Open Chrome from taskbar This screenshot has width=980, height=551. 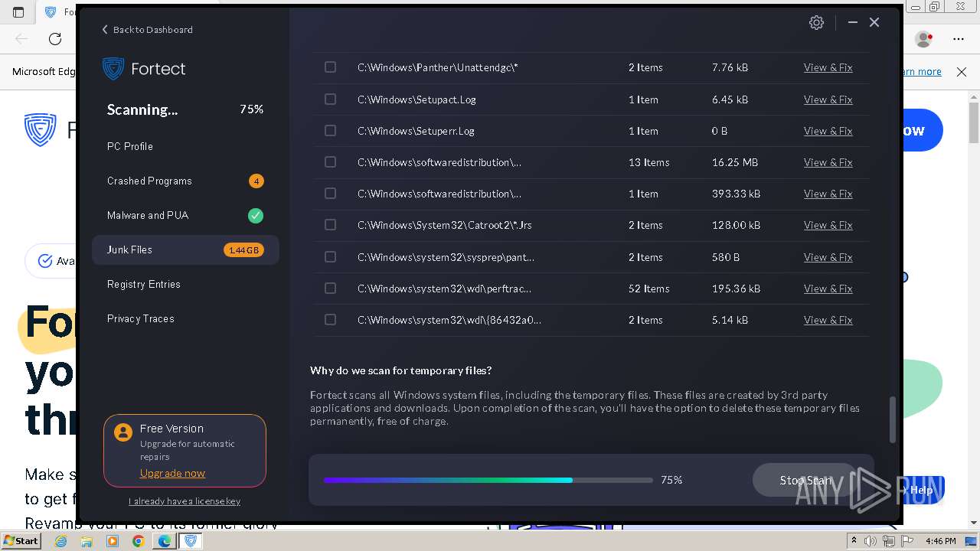click(138, 541)
